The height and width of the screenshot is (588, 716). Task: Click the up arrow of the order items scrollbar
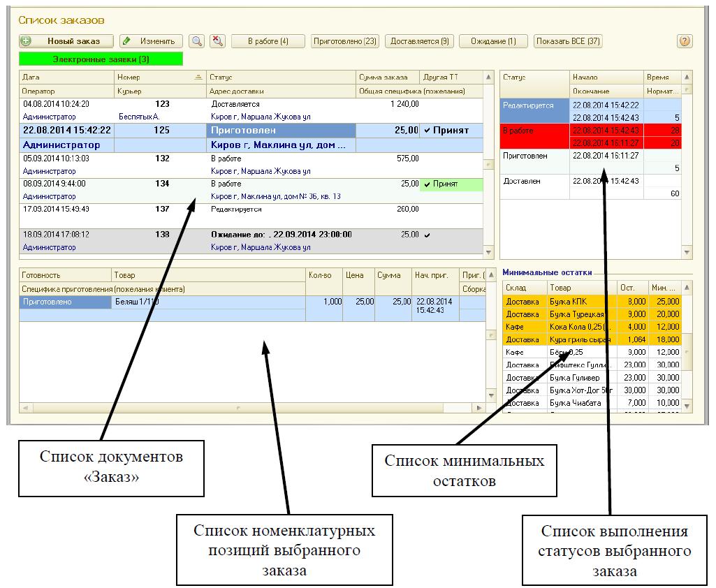pos(491,275)
